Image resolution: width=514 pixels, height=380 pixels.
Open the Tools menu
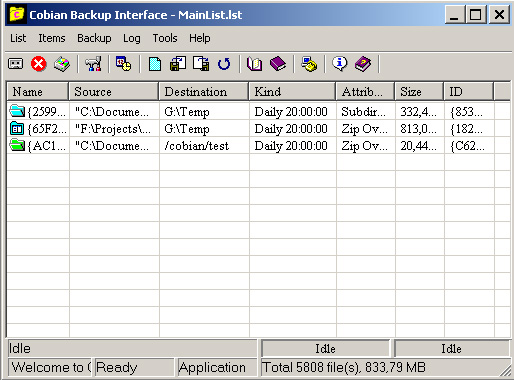(x=165, y=38)
